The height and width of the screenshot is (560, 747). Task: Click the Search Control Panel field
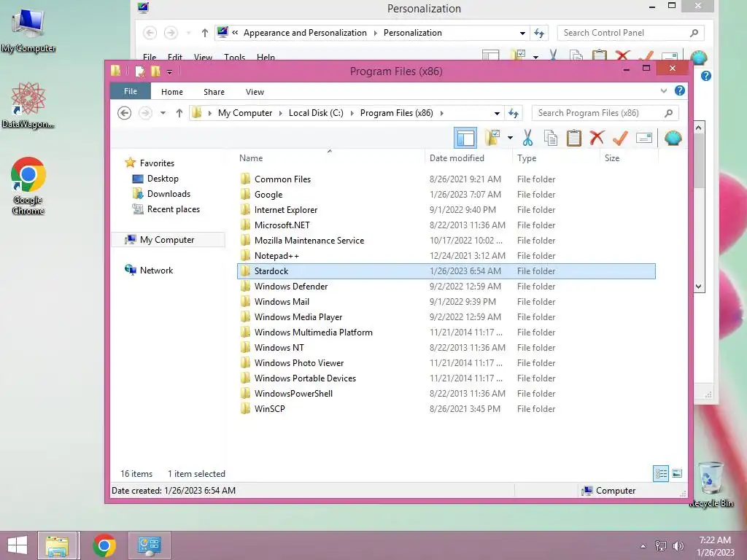[x=630, y=33]
